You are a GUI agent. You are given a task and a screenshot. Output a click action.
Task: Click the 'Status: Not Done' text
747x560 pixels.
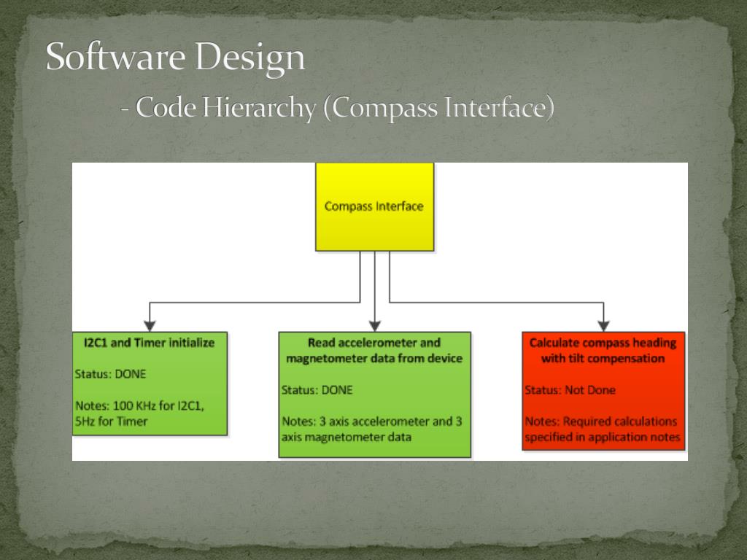tap(570, 390)
